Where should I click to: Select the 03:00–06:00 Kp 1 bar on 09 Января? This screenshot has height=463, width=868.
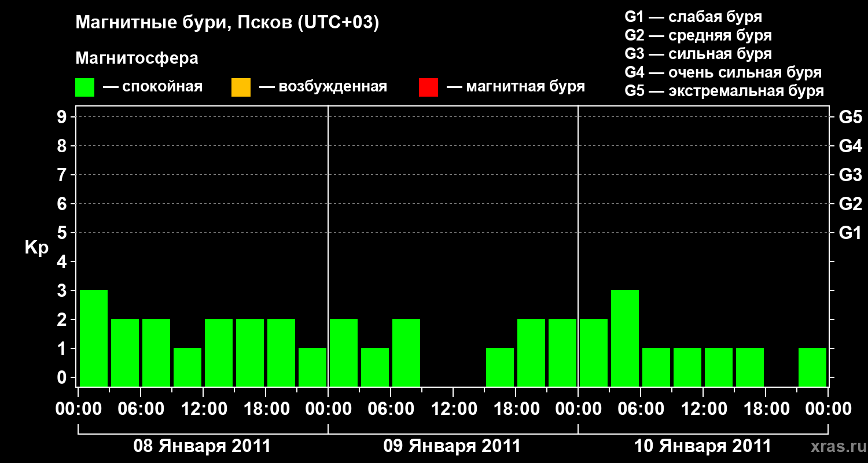click(375, 367)
